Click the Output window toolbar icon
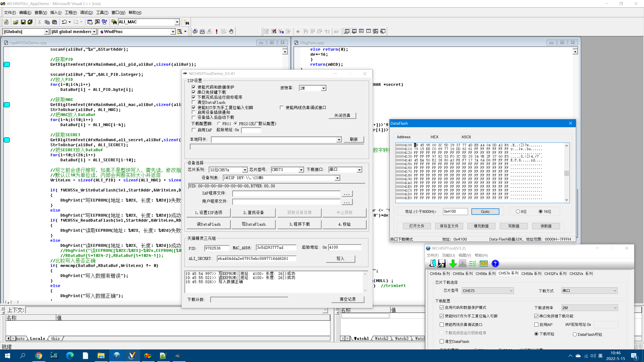The height and width of the screenshot is (362, 644). coord(97,22)
